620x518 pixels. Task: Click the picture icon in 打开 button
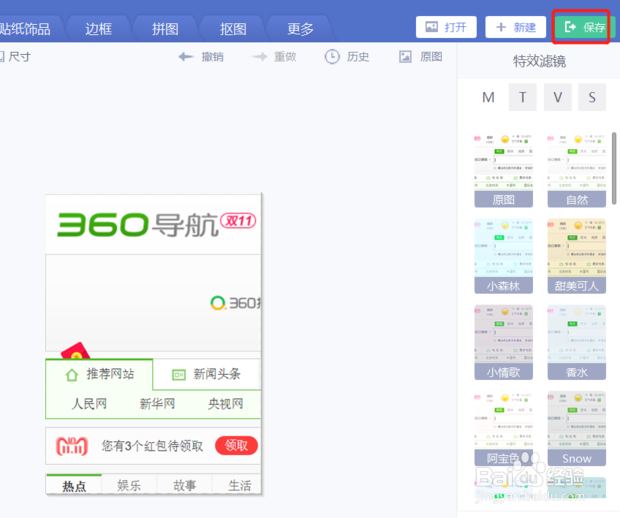pyautogui.click(x=431, y=27)
